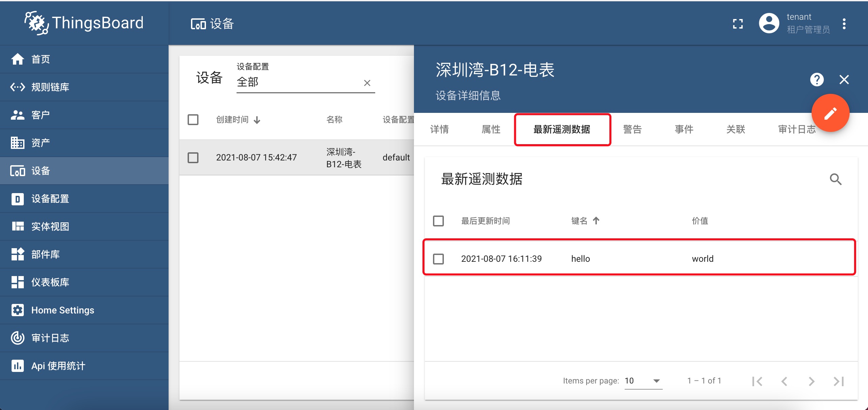Open help question-mark icon in device panel
This screenshot has width=868, height=410.
(x=817, y=80)
